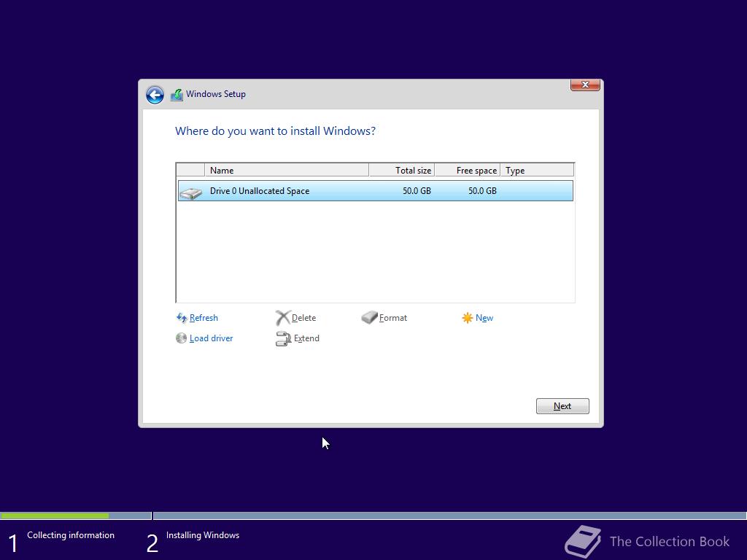Click "Installing Windows" step label

(203, 534)
